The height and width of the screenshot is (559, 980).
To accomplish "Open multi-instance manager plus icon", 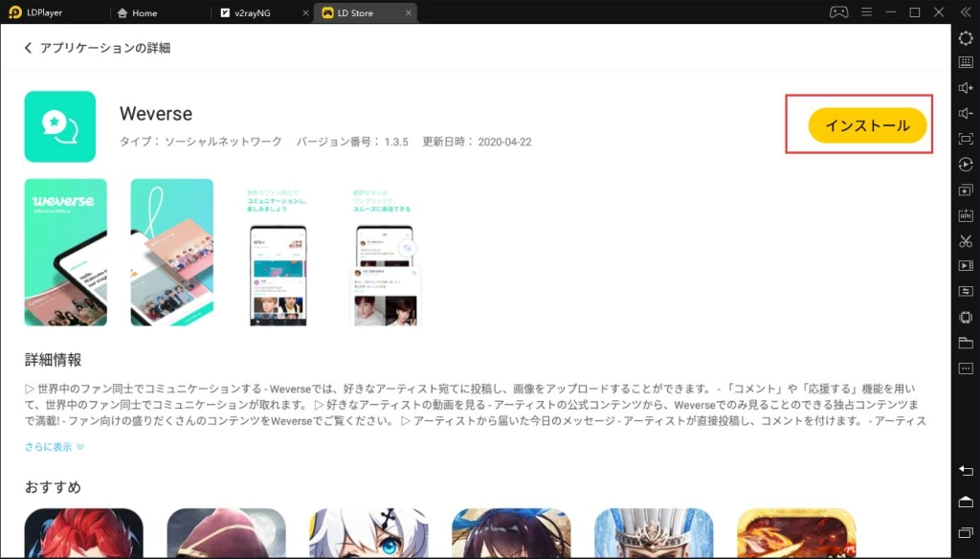I will click(966, 190).
